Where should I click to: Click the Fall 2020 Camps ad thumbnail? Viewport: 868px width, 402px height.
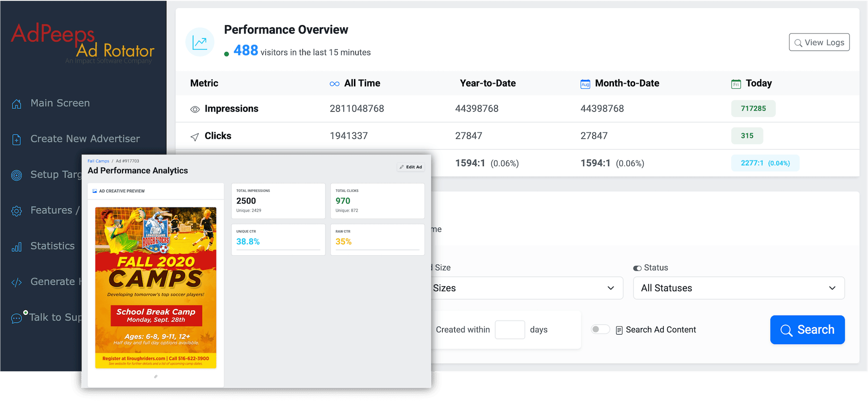point(156,288)
